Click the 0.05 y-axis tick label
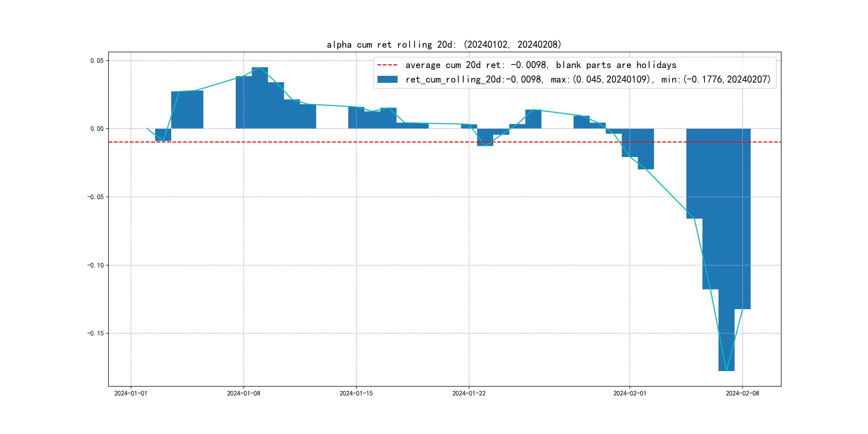Viewport: 868px width, 434px height. pos(97,61)
